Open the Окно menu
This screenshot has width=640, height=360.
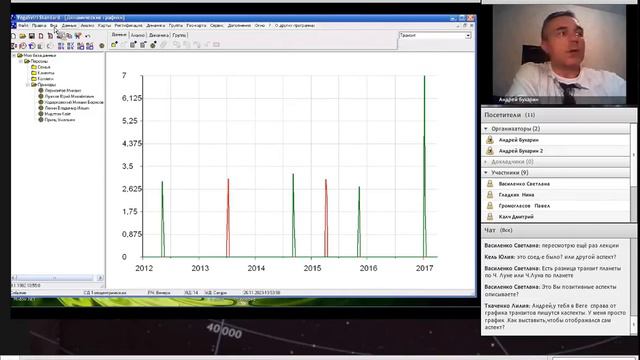(x=260, y=25)
